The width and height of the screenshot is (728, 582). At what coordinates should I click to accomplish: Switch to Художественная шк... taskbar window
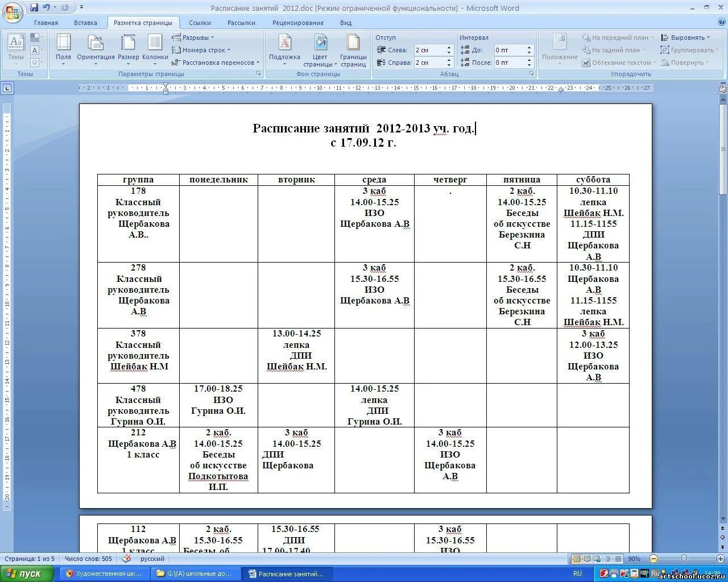(x=105, y=573)
